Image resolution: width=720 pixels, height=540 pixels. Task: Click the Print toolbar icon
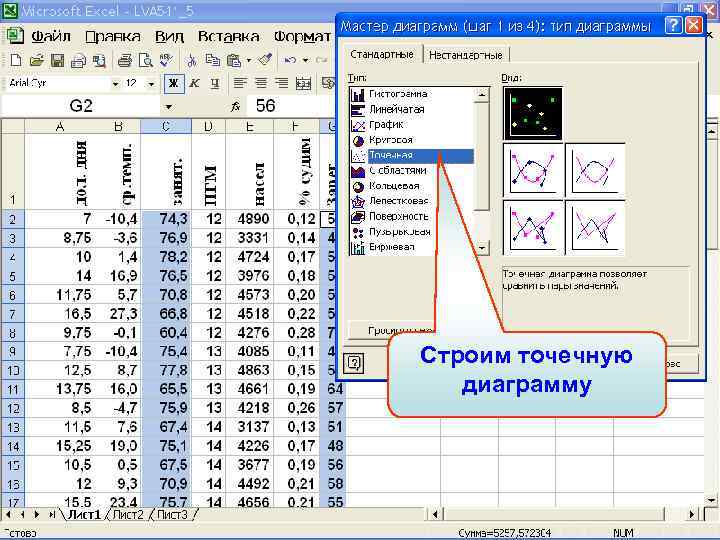pyautogui.click(x=124, y=60)
